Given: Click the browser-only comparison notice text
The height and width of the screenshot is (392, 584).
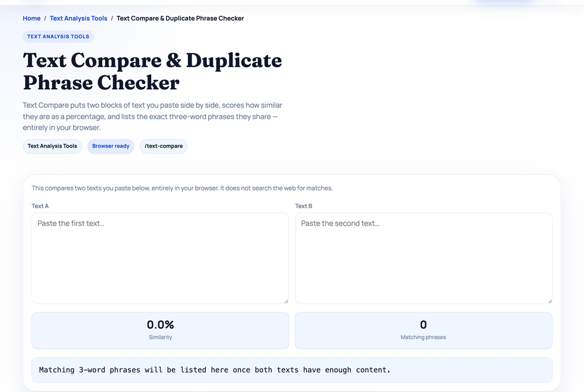Looking at the screenshot, I should point(182,188).
